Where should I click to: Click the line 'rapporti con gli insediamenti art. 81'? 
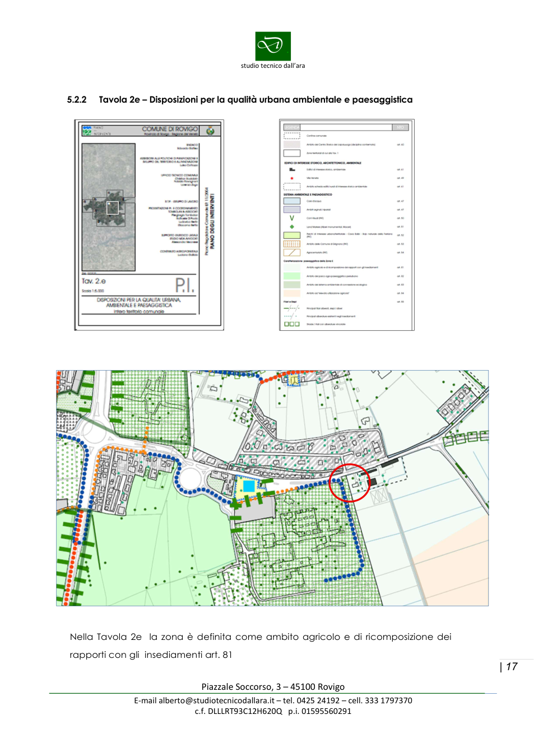(x=151, y=655)
